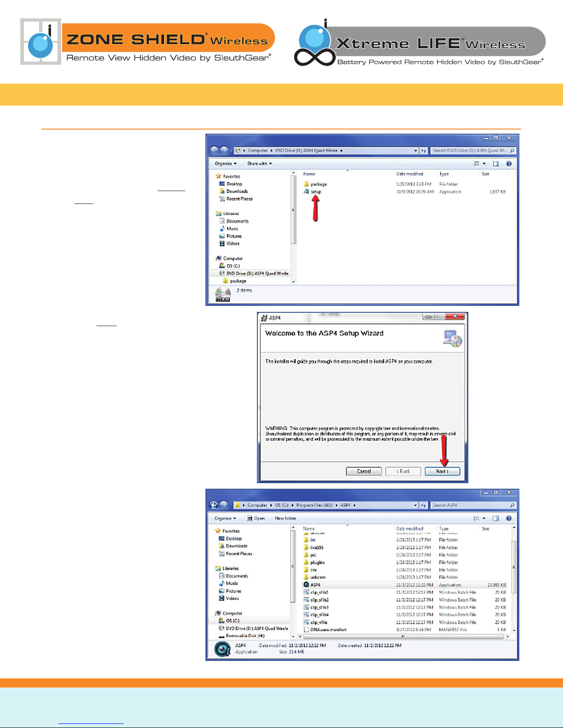Close the ASP4 Setup Wizard dialog
563x728 pixels.
[x=455, y=316]
